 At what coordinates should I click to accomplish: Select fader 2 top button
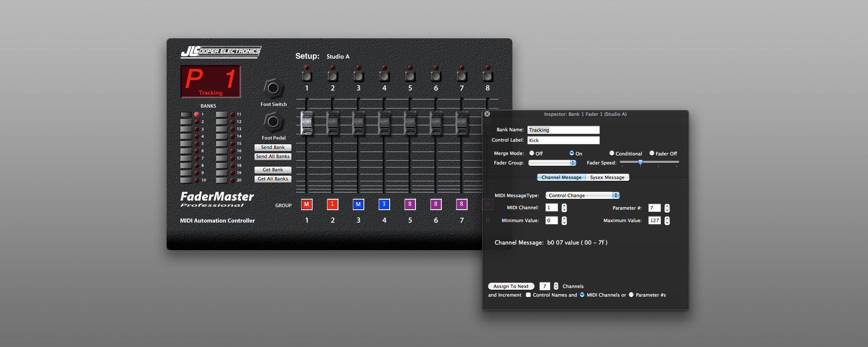click(332, 76)
